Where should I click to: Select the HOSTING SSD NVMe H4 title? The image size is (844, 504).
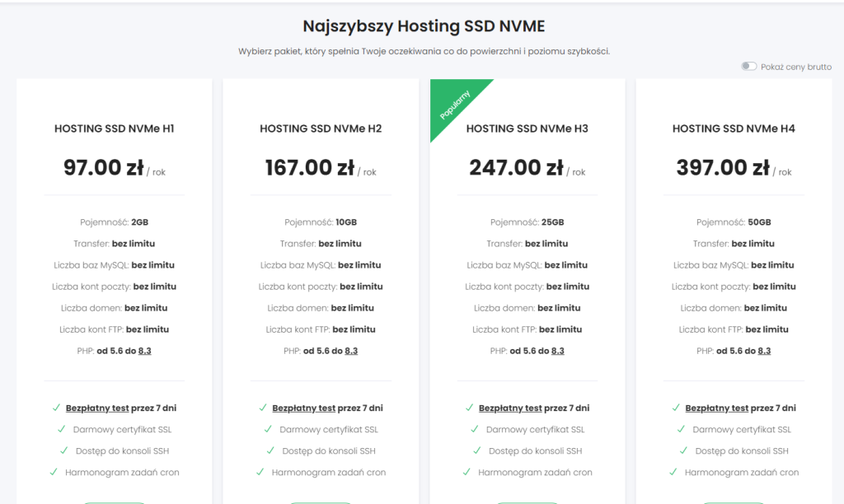pyautogui.click(x=734, y=128)
